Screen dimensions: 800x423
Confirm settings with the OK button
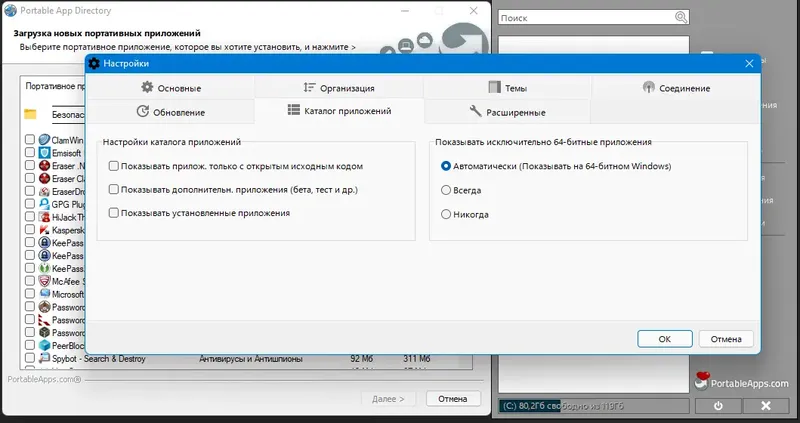tap(665, 339)
